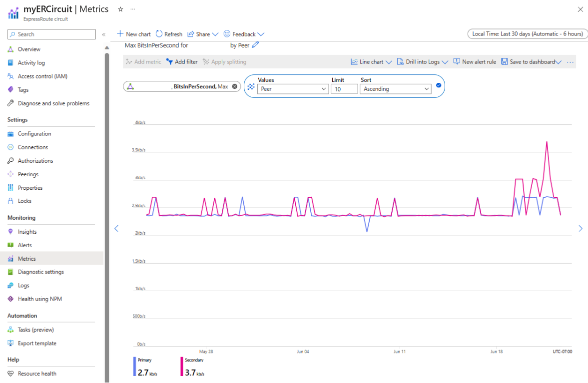Edit chart title with pencil icon

[255, 45]
